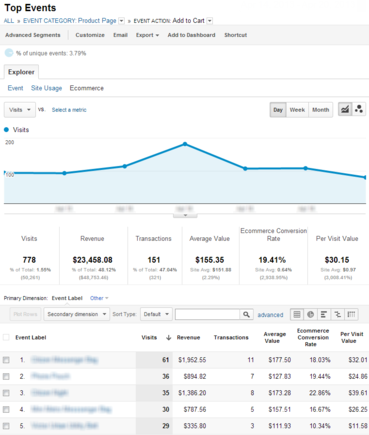Click the $1,952.55 revenue cell

coord(192,360)
